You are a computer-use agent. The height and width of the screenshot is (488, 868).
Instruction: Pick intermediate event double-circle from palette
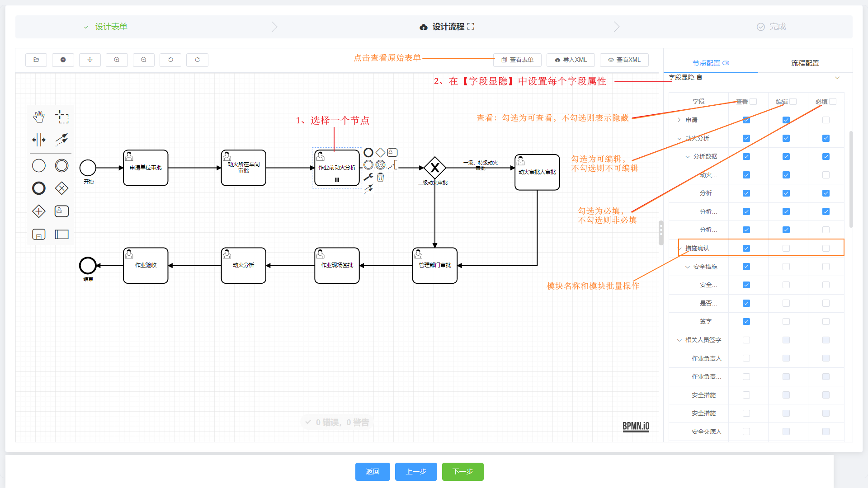(x=61, y=166)
